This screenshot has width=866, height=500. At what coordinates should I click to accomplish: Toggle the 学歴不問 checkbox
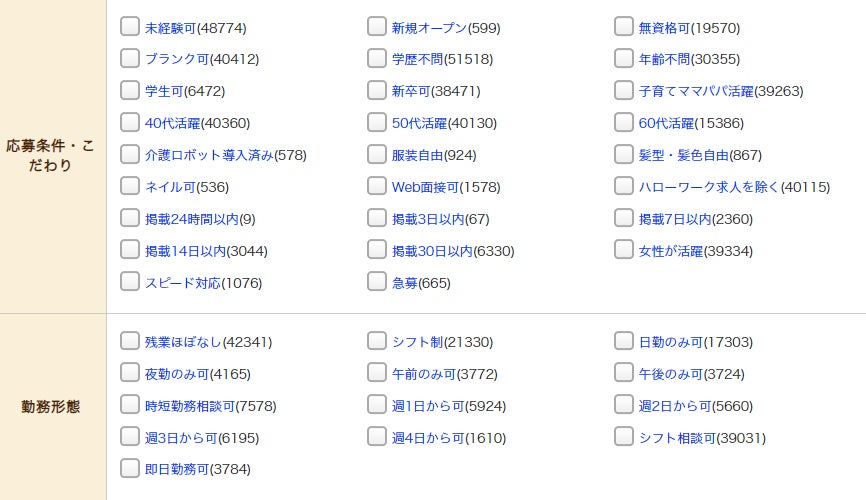pos(377,59)
